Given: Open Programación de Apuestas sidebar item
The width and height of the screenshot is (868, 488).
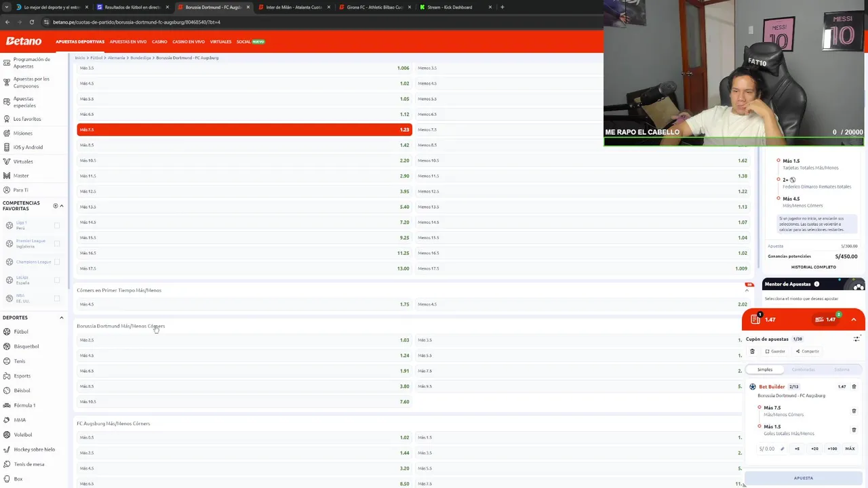Looking at the screenshot, I should coord(32,62).
